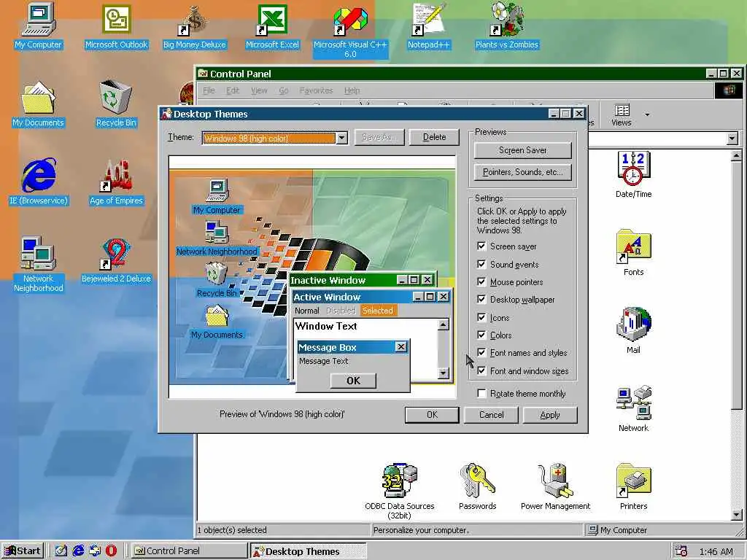Open File menu in Control Panel
747x560 pixels.
pyautogui.click(x=209, y=90)
